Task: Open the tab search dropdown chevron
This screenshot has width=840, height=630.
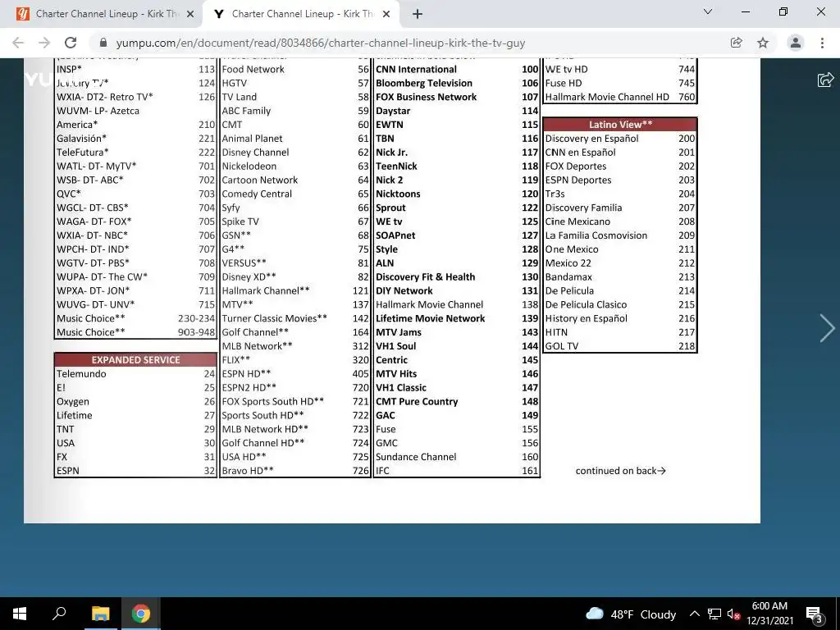Action: coord(708,11)
